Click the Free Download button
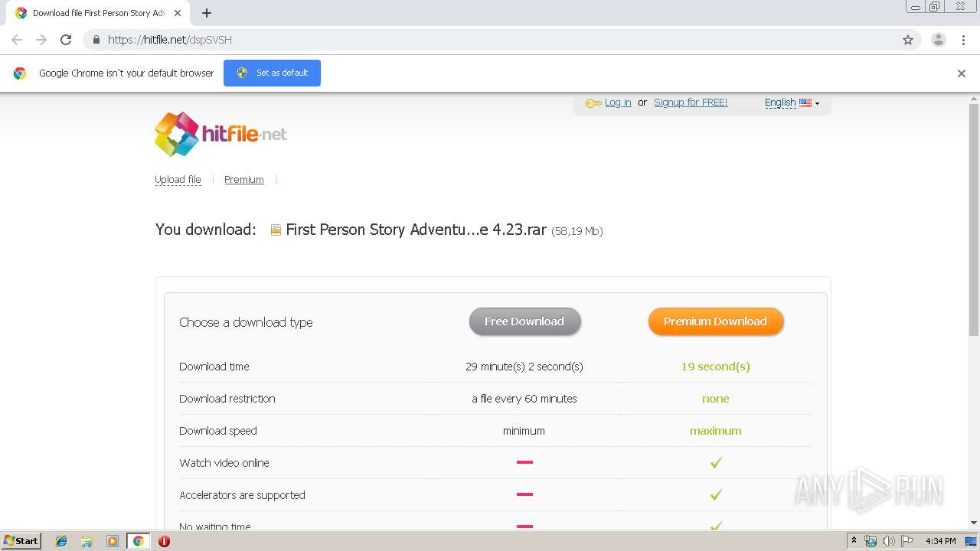 [x=524, y=321]
